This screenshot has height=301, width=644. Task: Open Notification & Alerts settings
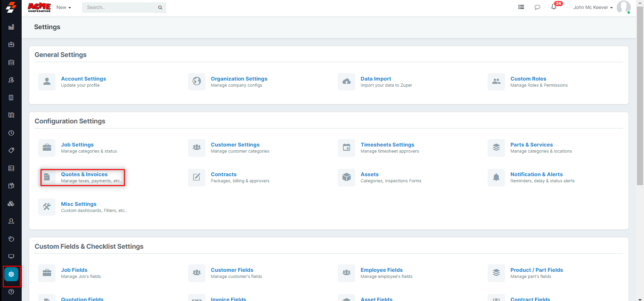(536, 174)
